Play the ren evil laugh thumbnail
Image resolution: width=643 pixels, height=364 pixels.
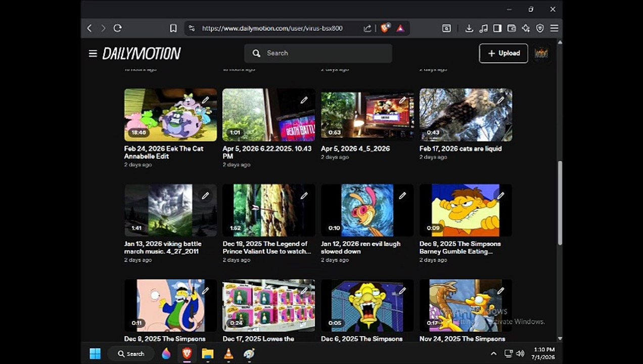368,210
